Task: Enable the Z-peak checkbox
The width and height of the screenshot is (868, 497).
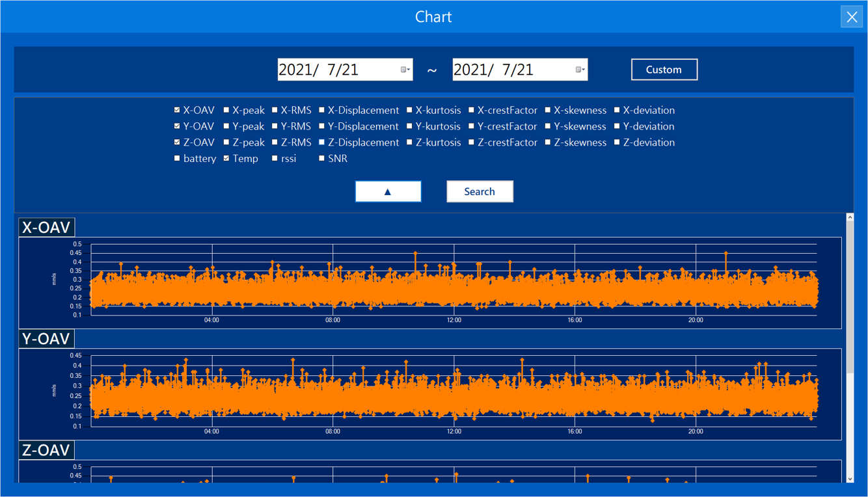Action: (226, 142)
